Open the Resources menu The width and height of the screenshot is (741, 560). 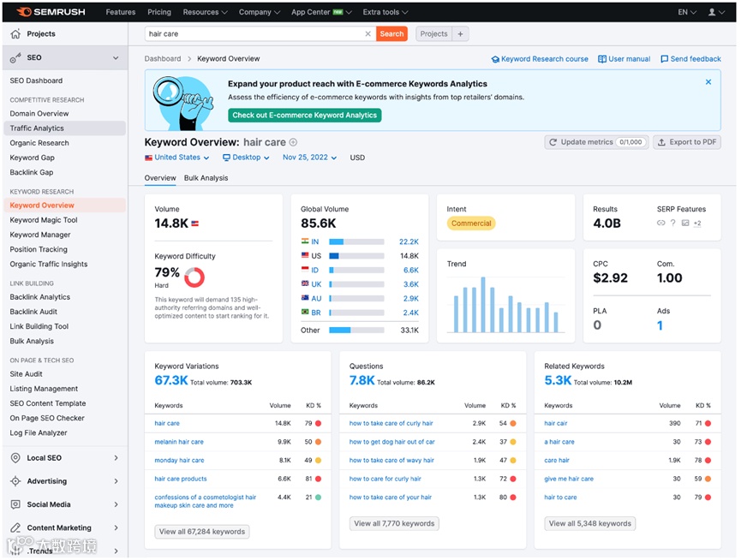205,12
